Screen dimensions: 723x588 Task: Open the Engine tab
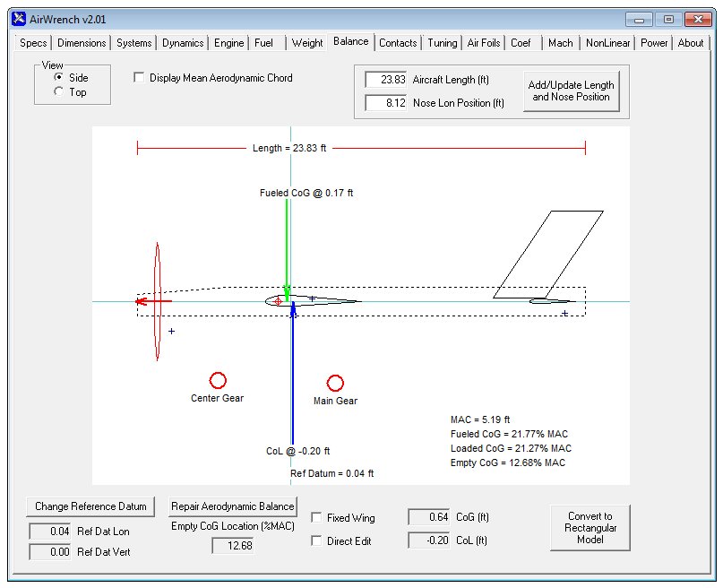228,42
